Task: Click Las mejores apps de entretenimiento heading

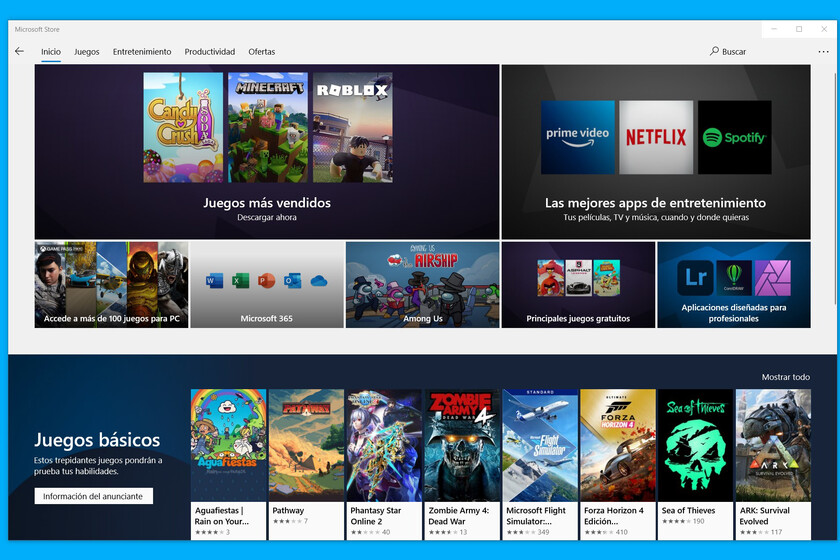Action: click(655, 203)
